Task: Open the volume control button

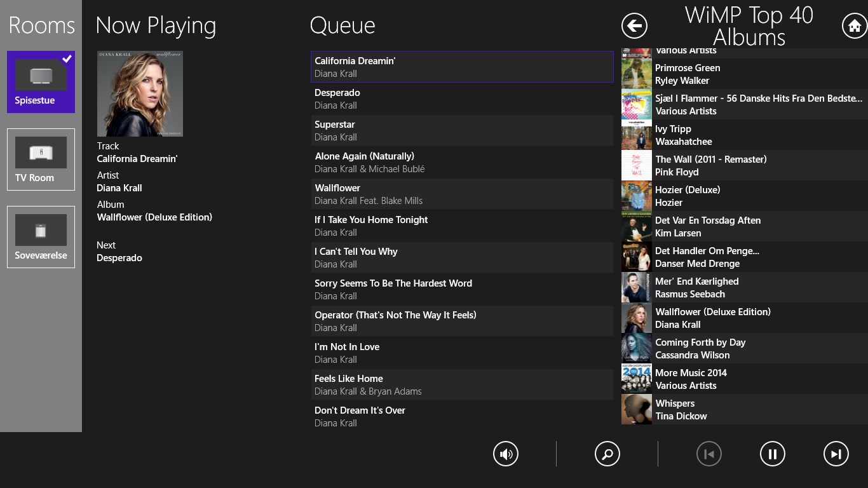Action: [x=506, y=454]
